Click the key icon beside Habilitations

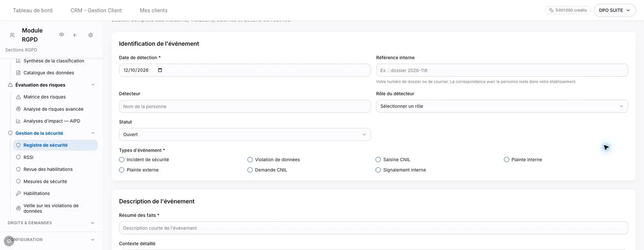(18, 193)
